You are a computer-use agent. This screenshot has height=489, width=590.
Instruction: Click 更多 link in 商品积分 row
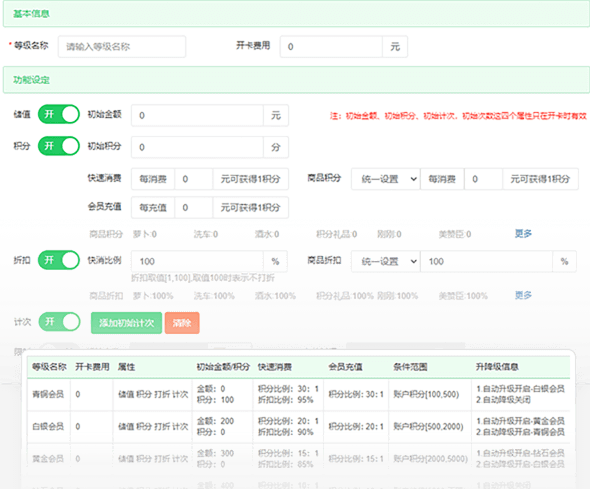click(523, 234)
